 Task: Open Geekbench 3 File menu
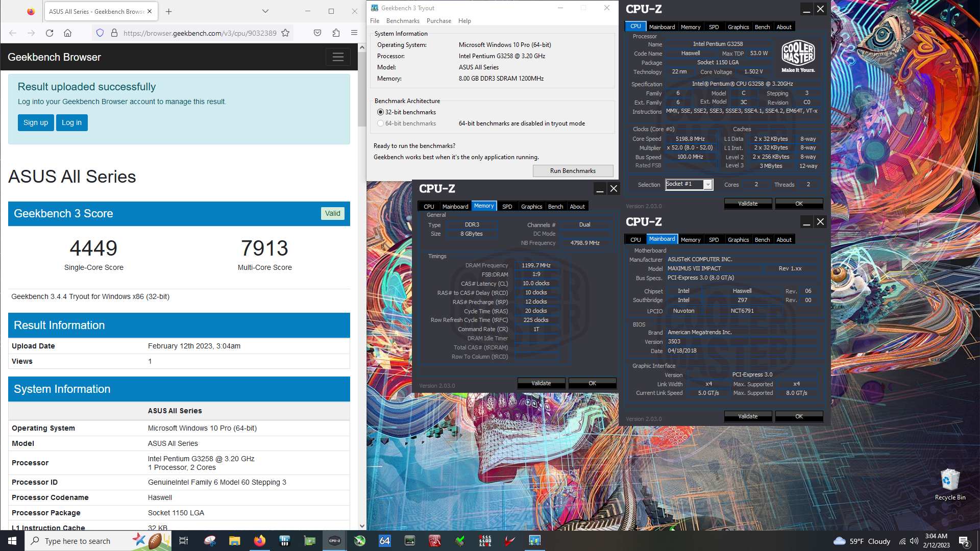(375, 21)
